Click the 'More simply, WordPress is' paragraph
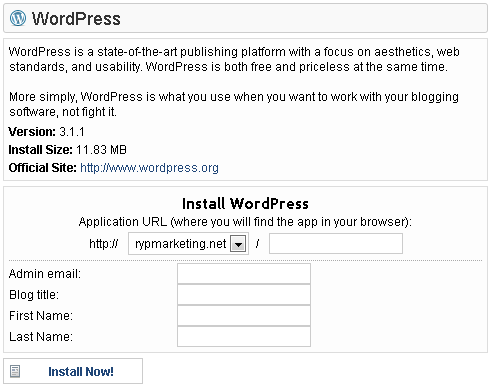490x389 pixels. click(x=234, y=104)
